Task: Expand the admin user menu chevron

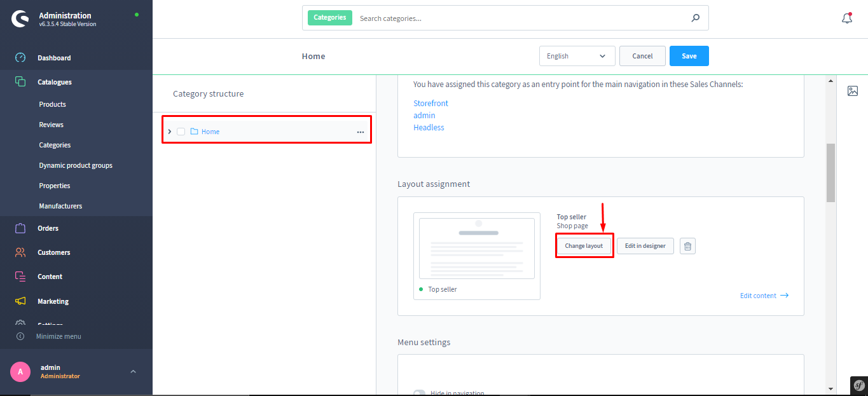Action: pos(133,371)
